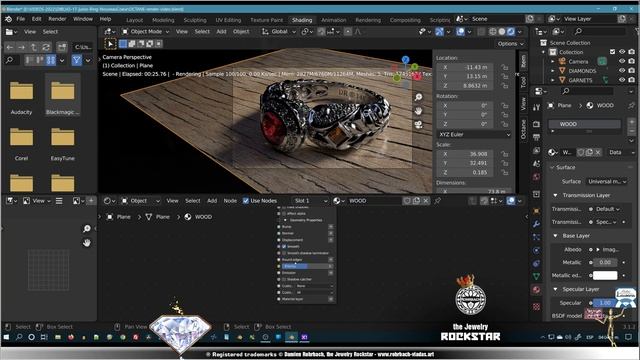Open the Scene properties tab icon
Screen dimensions: 640x360
coord(536,164)
